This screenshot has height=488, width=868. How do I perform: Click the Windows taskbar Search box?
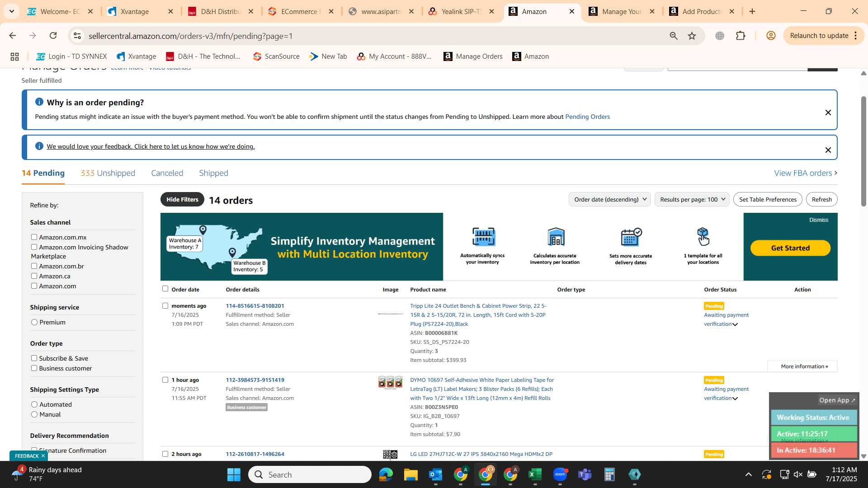pos(310,474)
